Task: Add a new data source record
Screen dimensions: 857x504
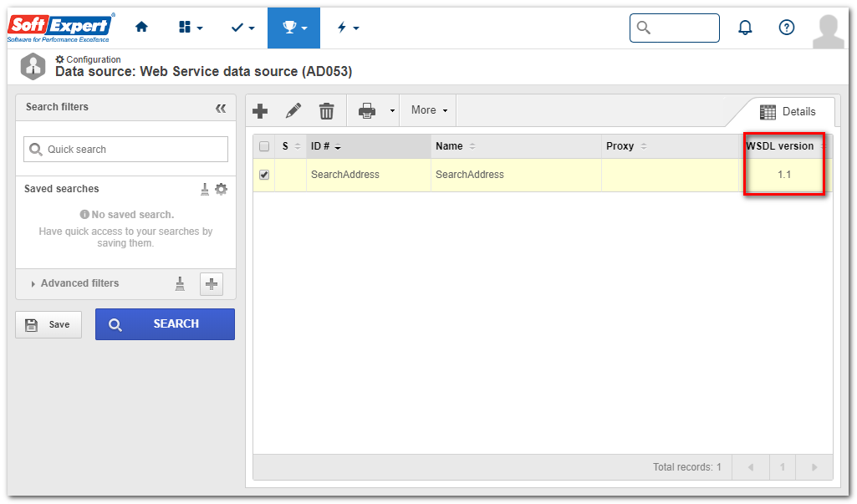Action: [x=260, y=111]
